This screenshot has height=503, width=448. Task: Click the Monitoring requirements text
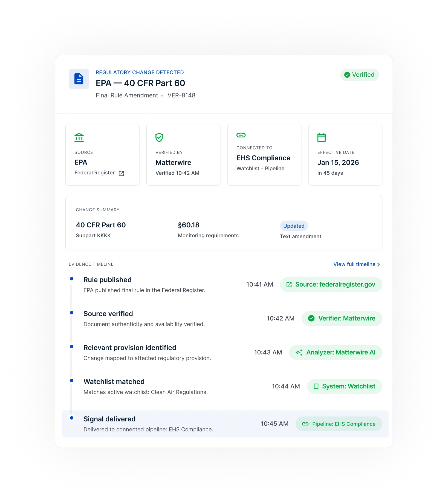(x=208, y=236)
